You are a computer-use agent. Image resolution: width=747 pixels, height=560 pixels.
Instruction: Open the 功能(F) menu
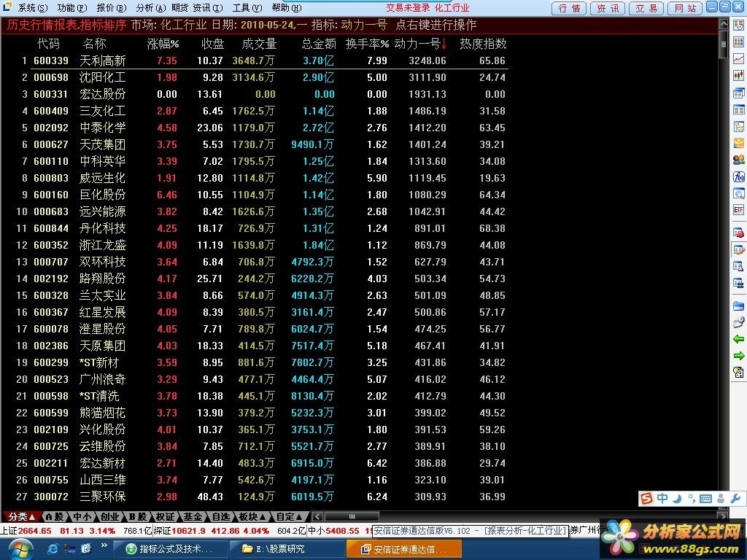72,7
